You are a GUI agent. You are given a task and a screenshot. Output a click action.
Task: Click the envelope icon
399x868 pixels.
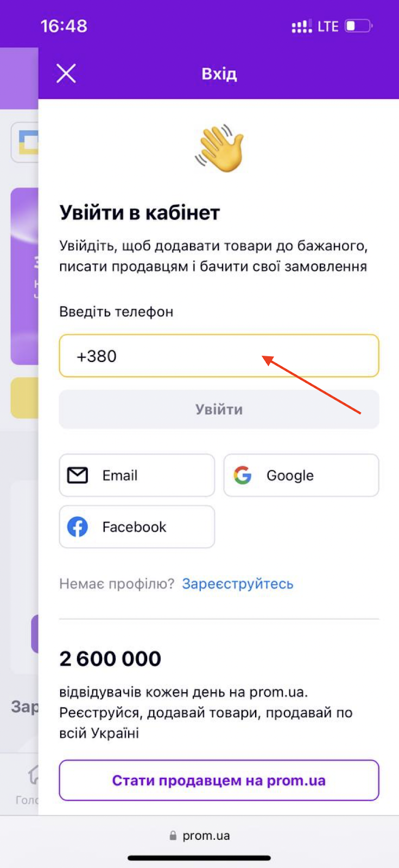click(x=78, y=475)
